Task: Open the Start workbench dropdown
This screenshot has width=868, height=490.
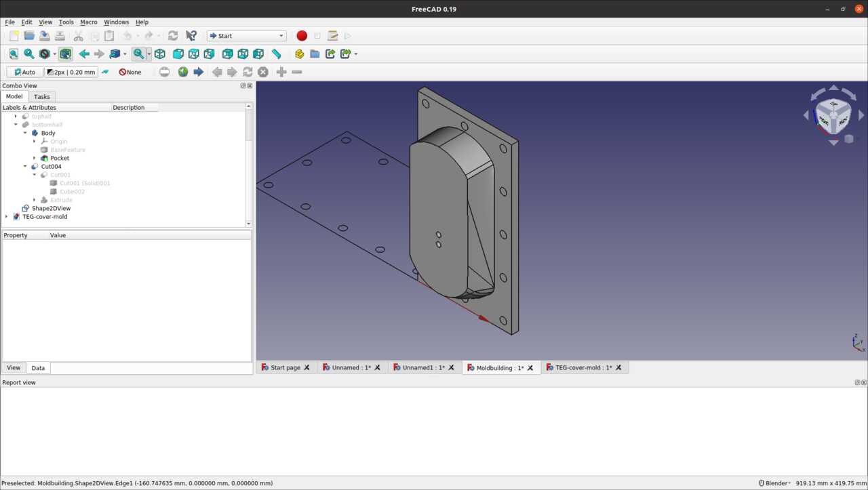Action: (x=246, y=36)
